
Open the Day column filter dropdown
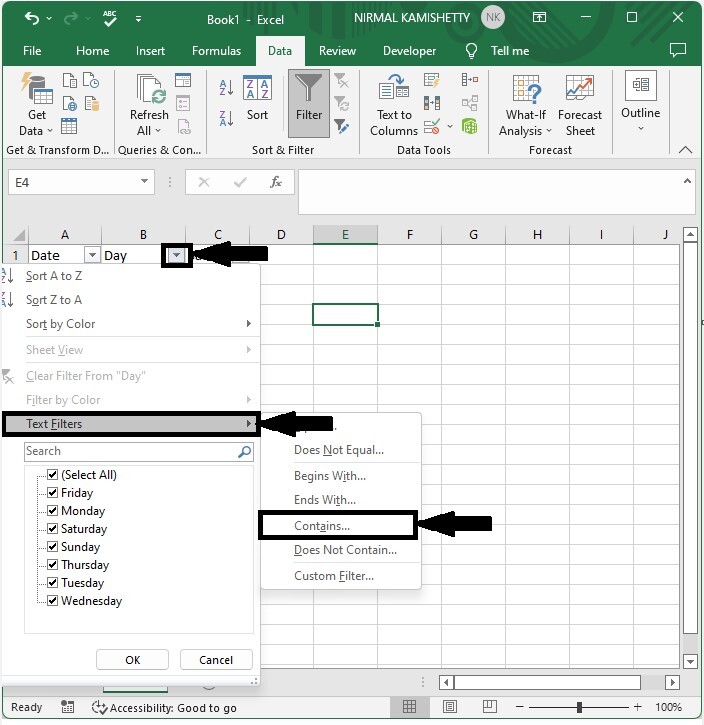coord(177,255)
